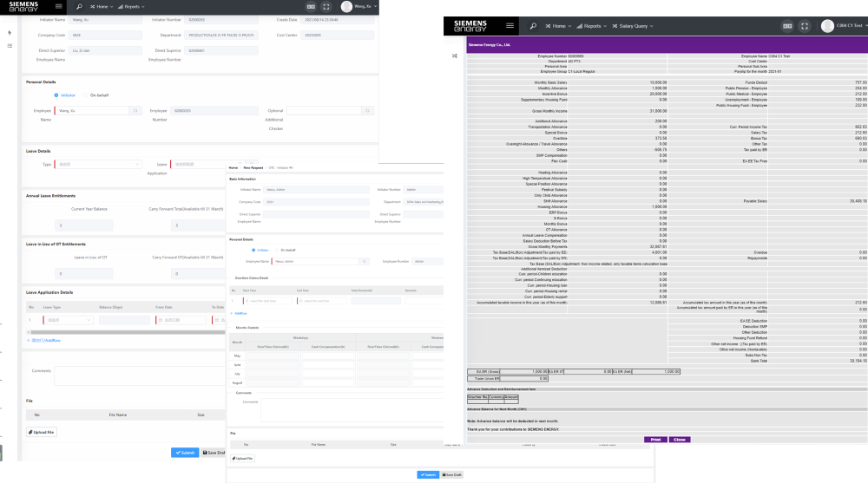Click shuffle icon left of salary slip
Viewport: 868px width, 483px height.
(x=455, y=55)
